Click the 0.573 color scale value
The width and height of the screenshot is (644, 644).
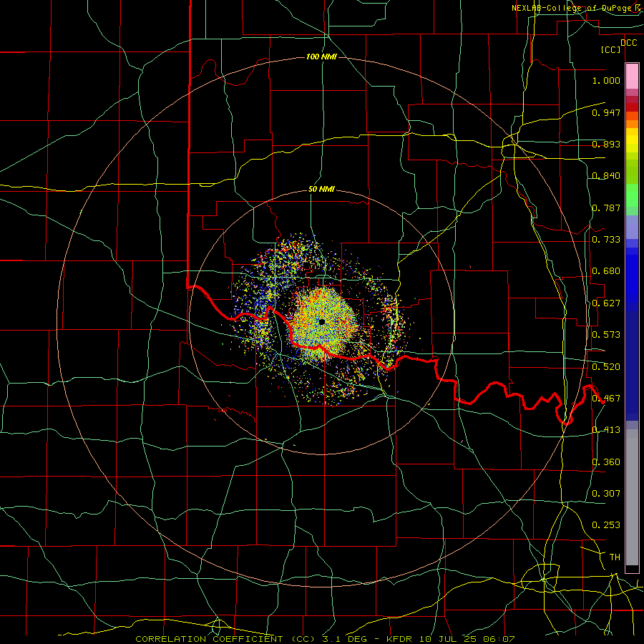(606, 335)
